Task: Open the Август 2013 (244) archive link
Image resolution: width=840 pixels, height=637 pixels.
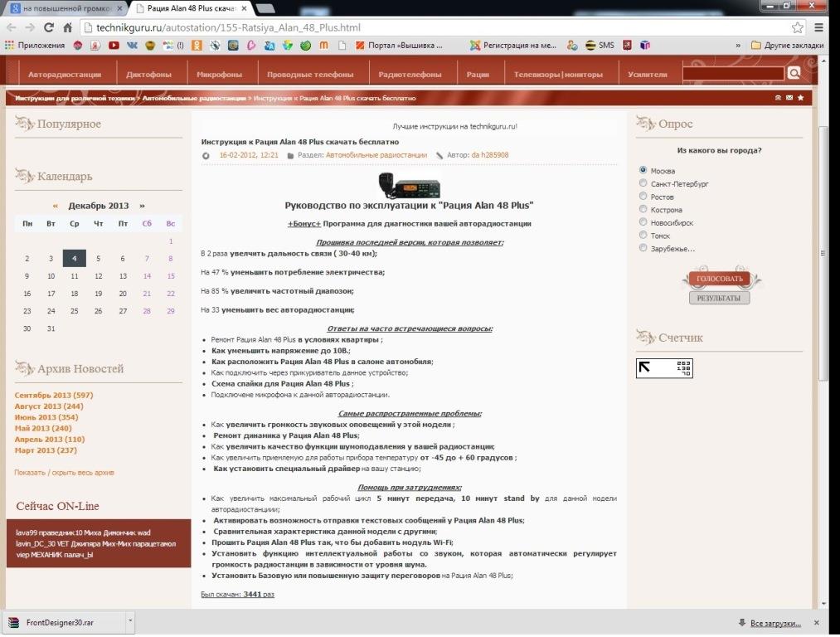Action: 49,406
